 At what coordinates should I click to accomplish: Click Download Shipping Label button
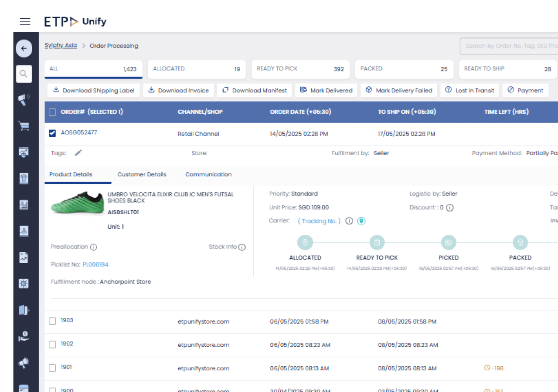[x=94, y=91]
